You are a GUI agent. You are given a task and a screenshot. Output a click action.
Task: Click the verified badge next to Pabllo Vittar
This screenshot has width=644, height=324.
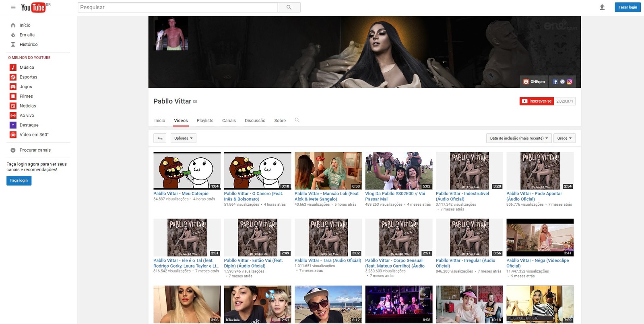tap(195, 101)
